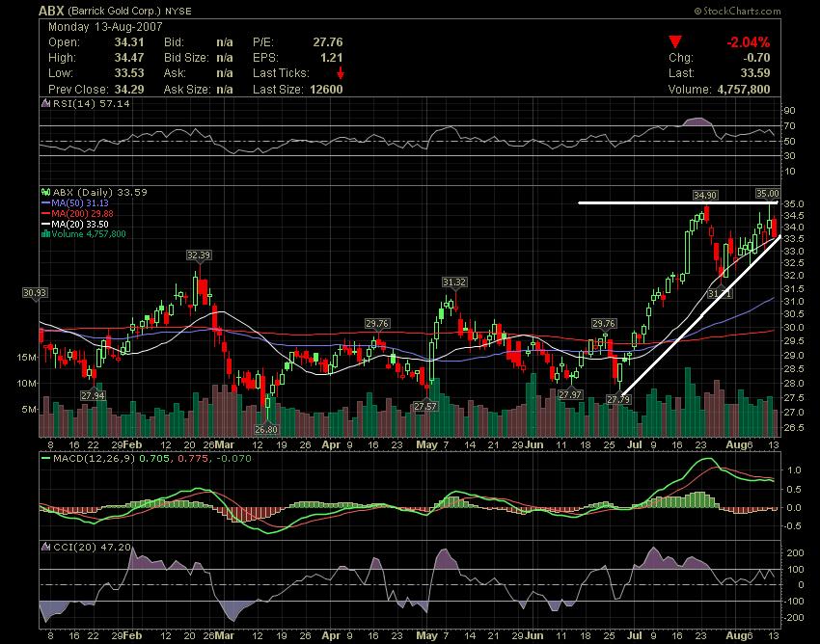Click the CCI(20) indicator icon
The width and height of the screenshot is (820, 644).
[x=46, y=547]
